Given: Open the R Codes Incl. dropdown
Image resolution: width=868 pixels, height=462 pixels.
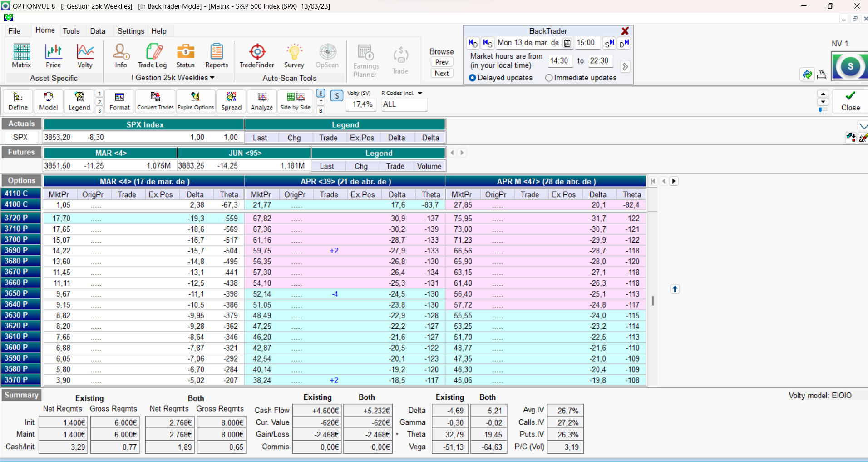Looking at the screenshot, I should [420, 93].
